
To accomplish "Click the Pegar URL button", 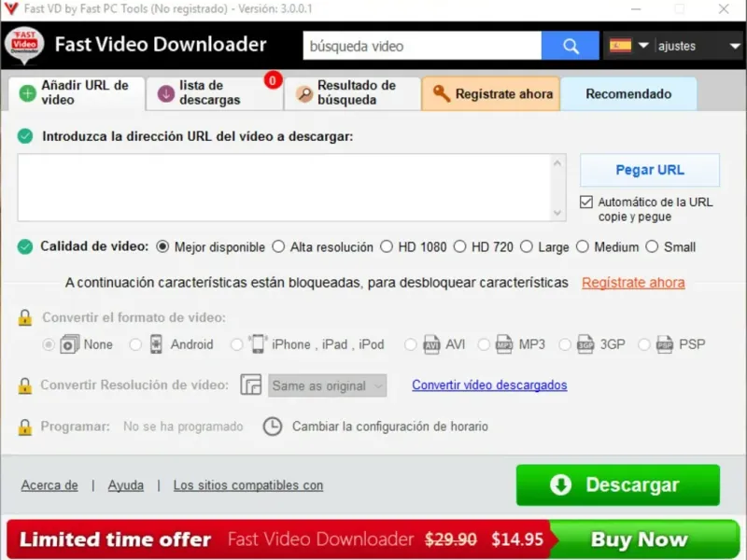I will (x=650, y=170).
